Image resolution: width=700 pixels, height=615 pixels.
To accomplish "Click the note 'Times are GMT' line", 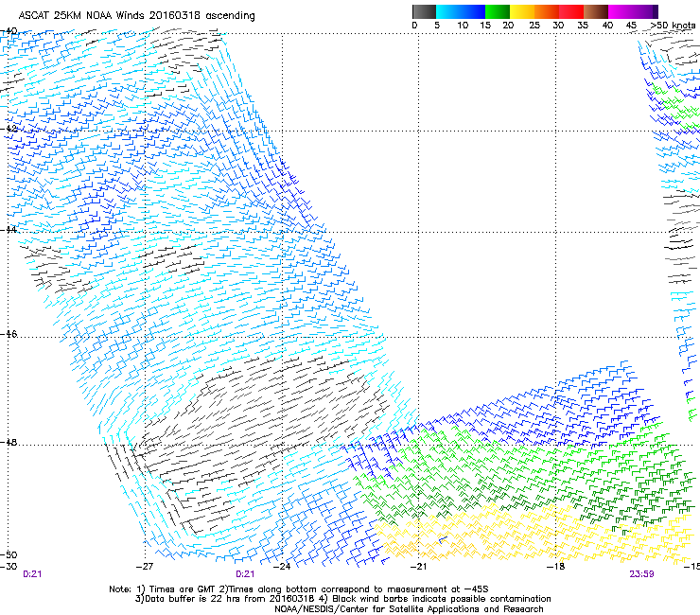I will pyautogui.click(x=299, y=589).
